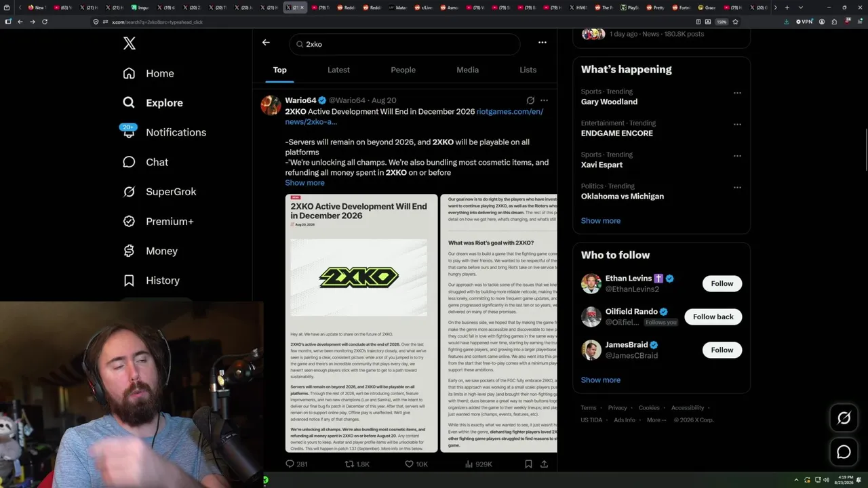Image resolution: width=868 pixels, height=488 pixels.
Task: Open a new browser tab
Action: 787,7
